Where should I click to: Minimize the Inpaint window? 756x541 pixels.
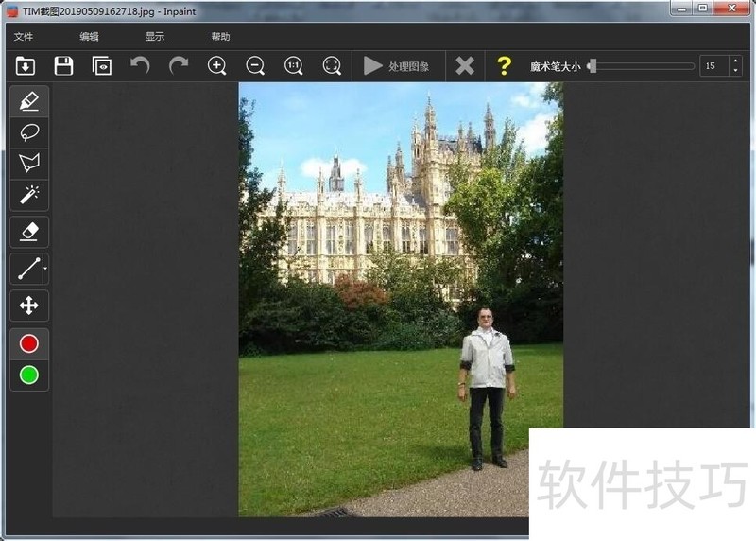click(x=681, y=8)
